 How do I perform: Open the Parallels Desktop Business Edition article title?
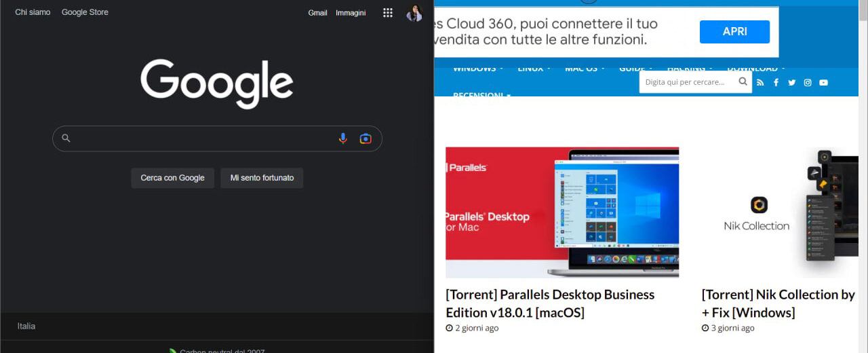click(x=550, y=303)
